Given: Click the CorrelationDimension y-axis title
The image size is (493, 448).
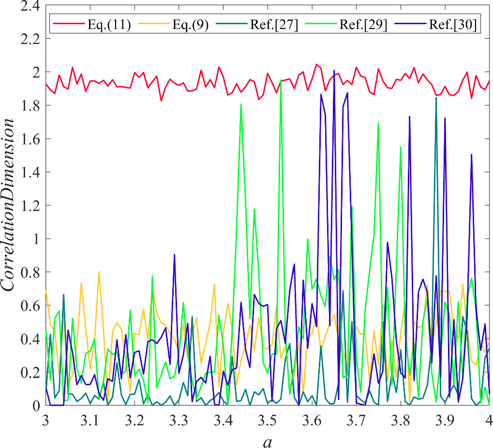Looking at the screenshot, I should pyautogui.click(x=8, y=205).
